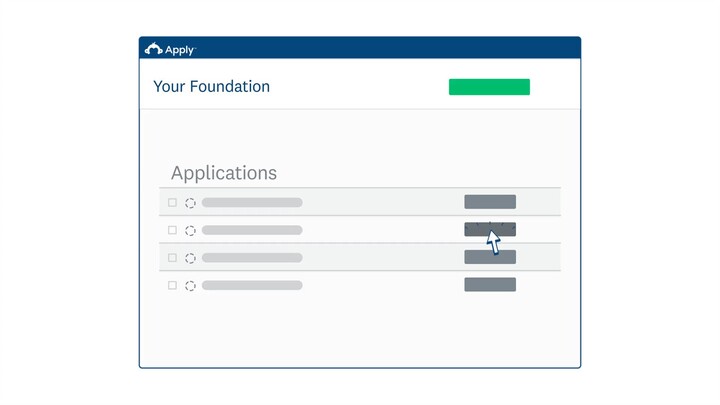Click the dashed circle status icon in fourth row
Viewport: 720px width, 405px height.
(190, 285)
